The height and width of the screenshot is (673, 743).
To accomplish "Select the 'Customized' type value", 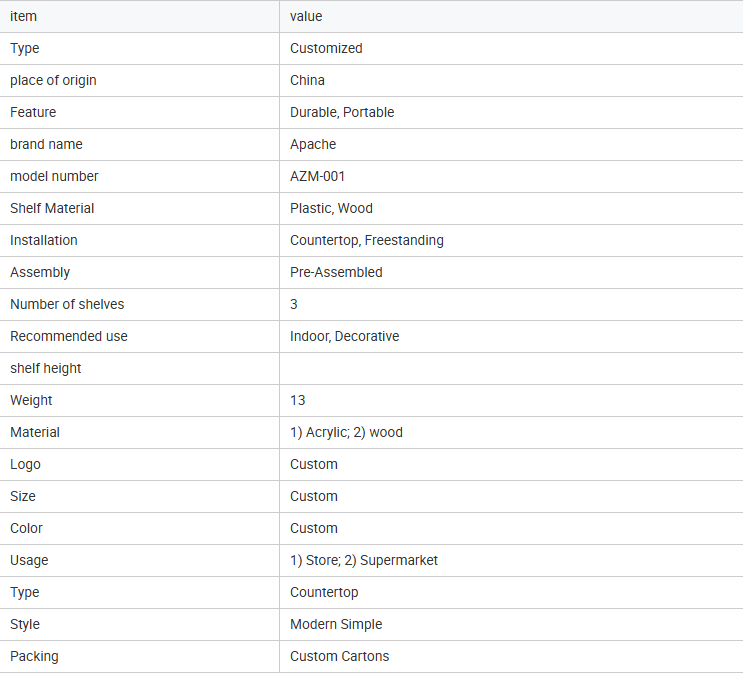I will [x=326, y=48].
